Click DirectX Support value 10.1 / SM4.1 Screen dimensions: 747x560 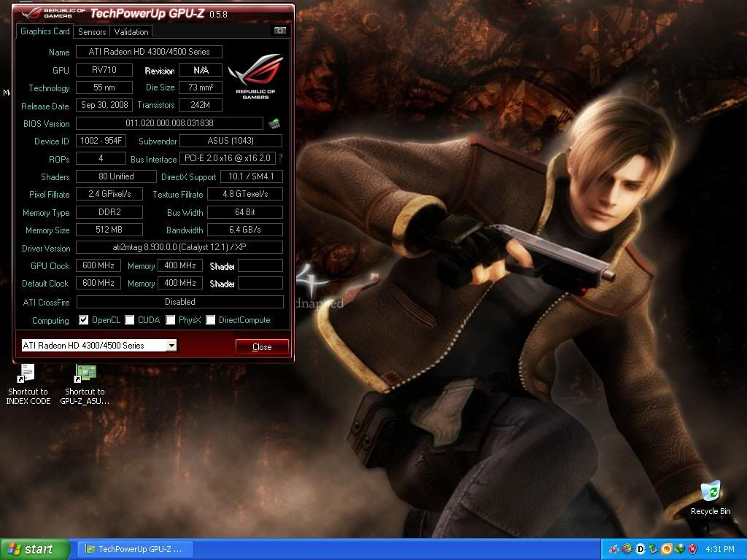(x=251, y=176)
